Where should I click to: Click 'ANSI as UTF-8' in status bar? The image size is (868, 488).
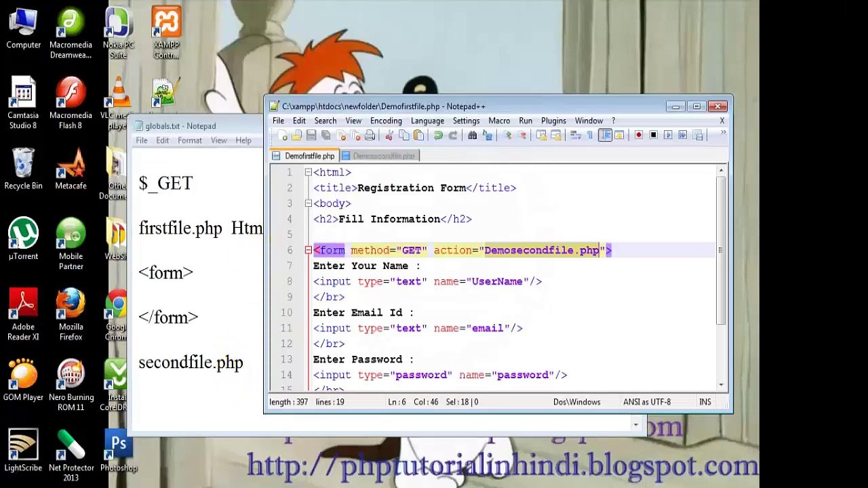click(x=647, y=402)
